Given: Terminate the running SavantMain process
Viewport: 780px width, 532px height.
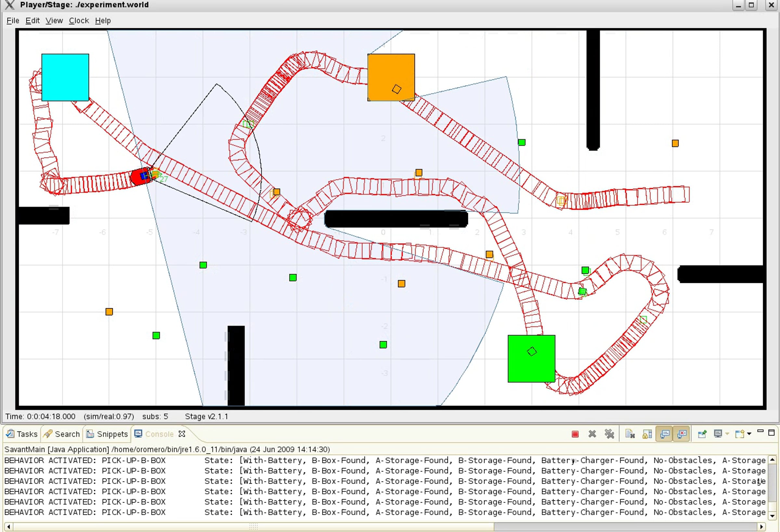Looking at the screenshot, I should 575,434.
